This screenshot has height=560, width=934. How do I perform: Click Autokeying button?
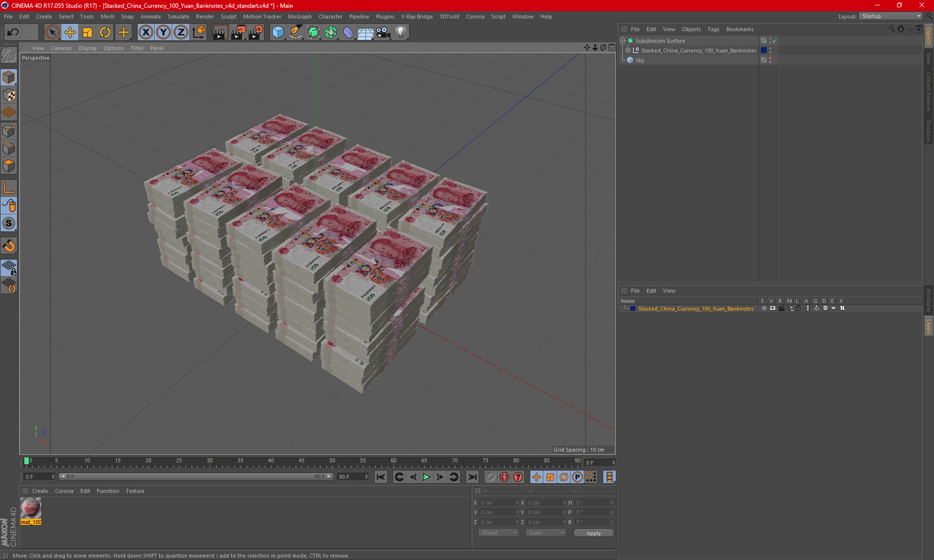504,477
